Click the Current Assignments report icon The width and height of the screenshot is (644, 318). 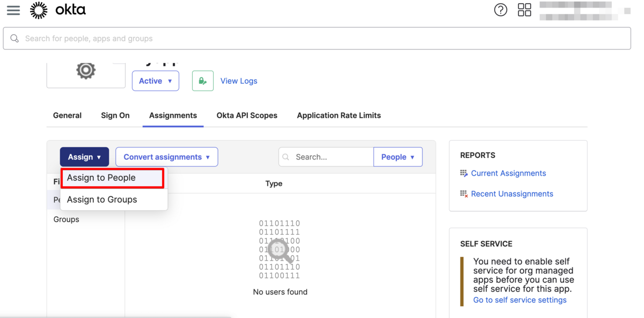click(464, 173)
